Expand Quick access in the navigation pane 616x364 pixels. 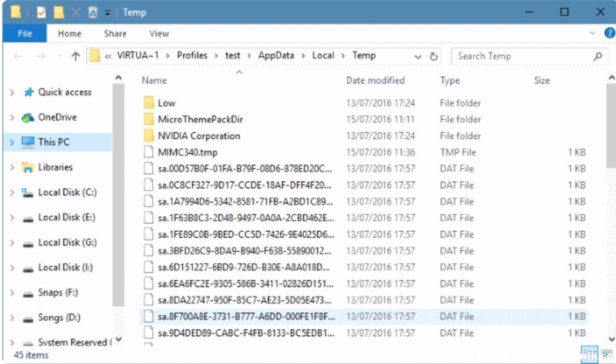click(12, 93)
